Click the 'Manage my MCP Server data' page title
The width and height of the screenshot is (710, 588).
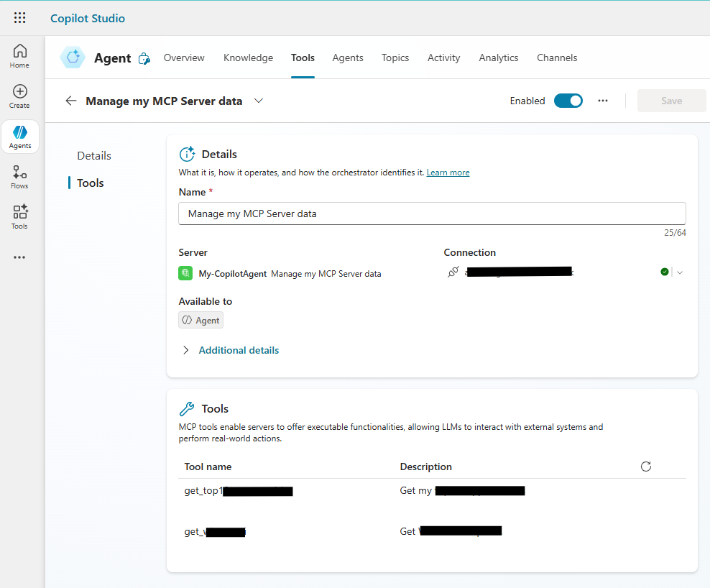click(x=164, y=101)
